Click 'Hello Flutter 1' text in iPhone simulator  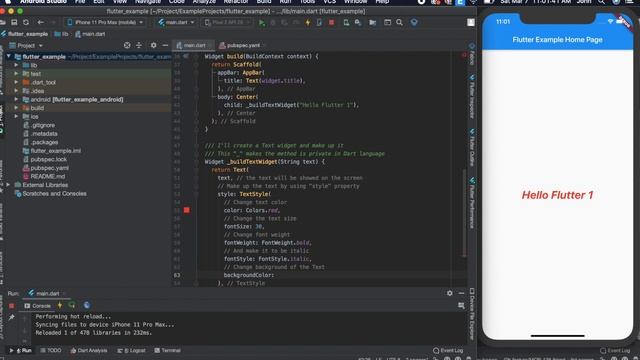pyautogui.click(x=557, y=195)
